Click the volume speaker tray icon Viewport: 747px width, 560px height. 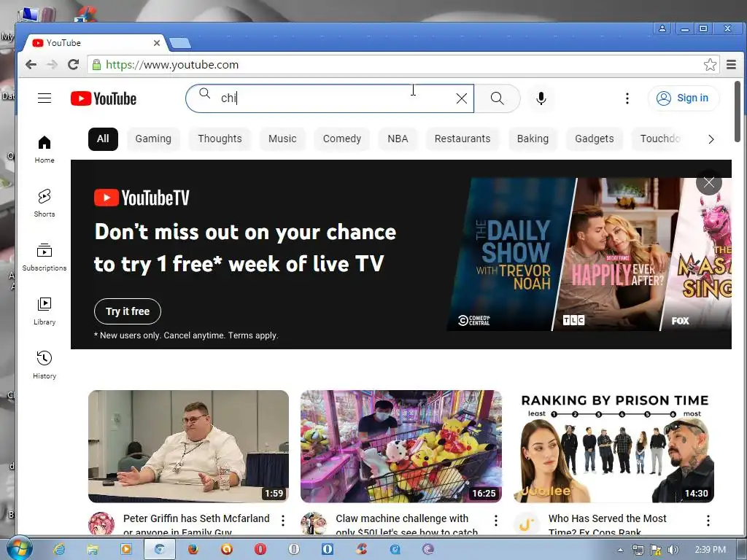point(673,550)
